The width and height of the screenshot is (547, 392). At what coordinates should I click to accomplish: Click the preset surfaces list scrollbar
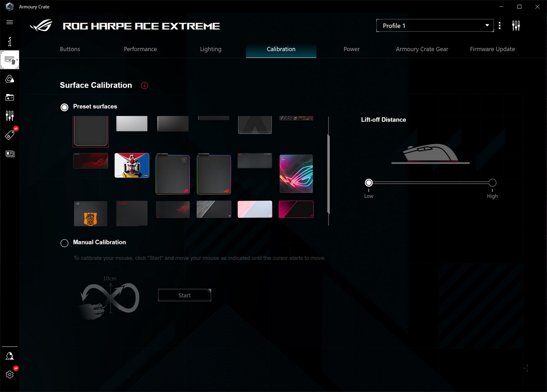point(329,174)
